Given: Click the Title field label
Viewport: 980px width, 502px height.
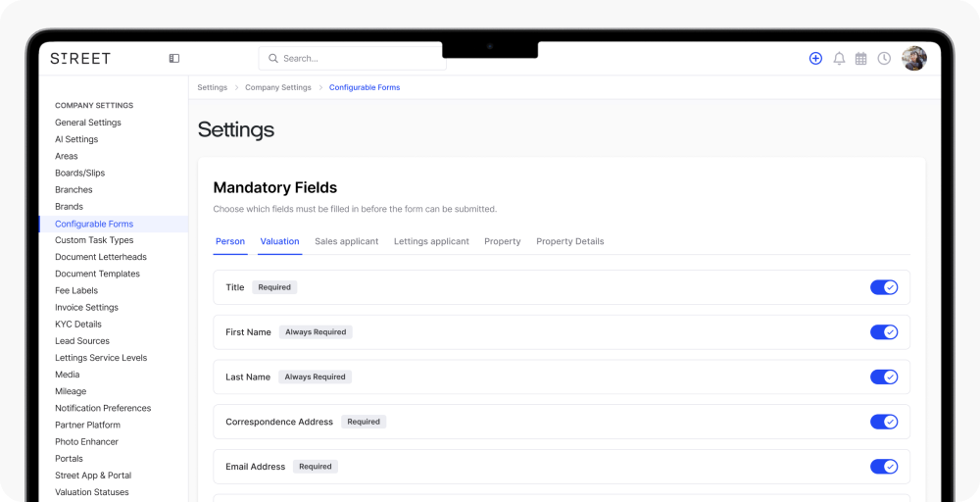Looking at the screenshot, I should [235, 287].
